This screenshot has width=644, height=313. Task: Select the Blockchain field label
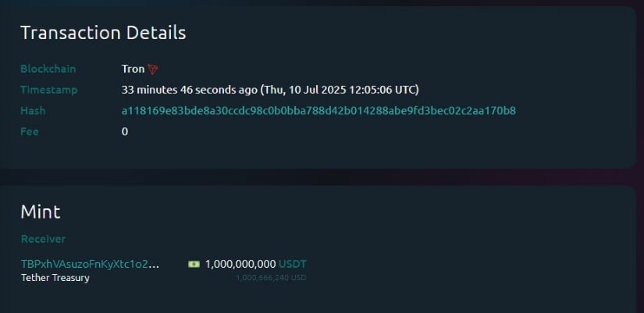click(48, 69)
